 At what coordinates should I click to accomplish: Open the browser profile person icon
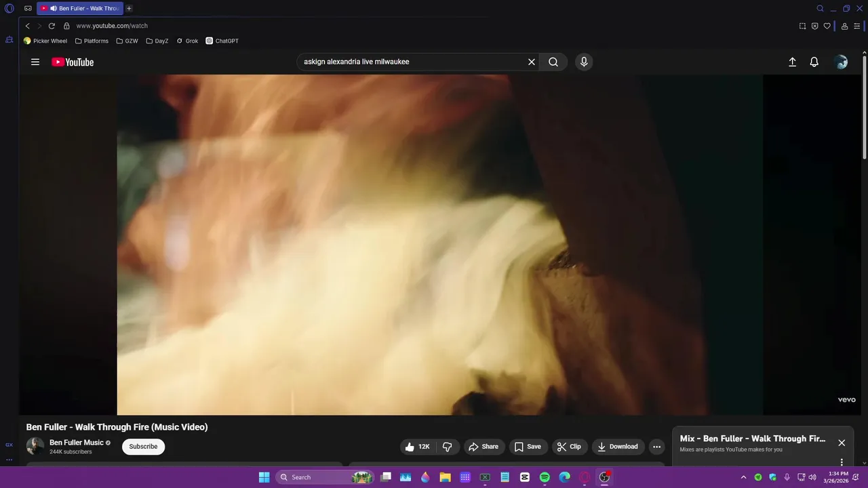tap(844, 26)
